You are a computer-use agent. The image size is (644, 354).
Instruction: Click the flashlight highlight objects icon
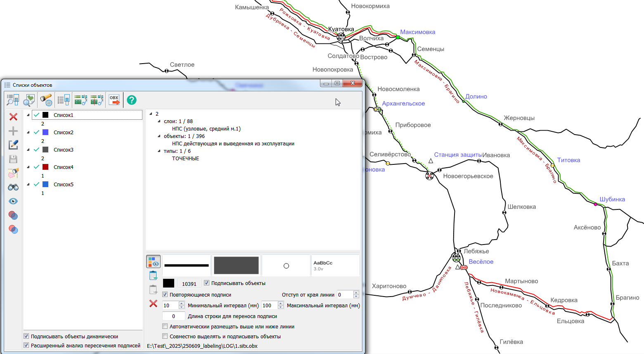pos(46,100)
